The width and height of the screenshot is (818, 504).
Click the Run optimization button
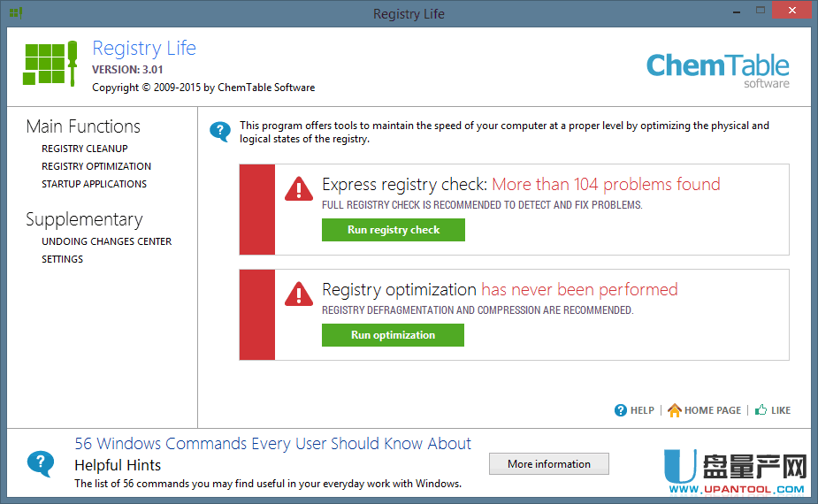[x=393, y=335]
